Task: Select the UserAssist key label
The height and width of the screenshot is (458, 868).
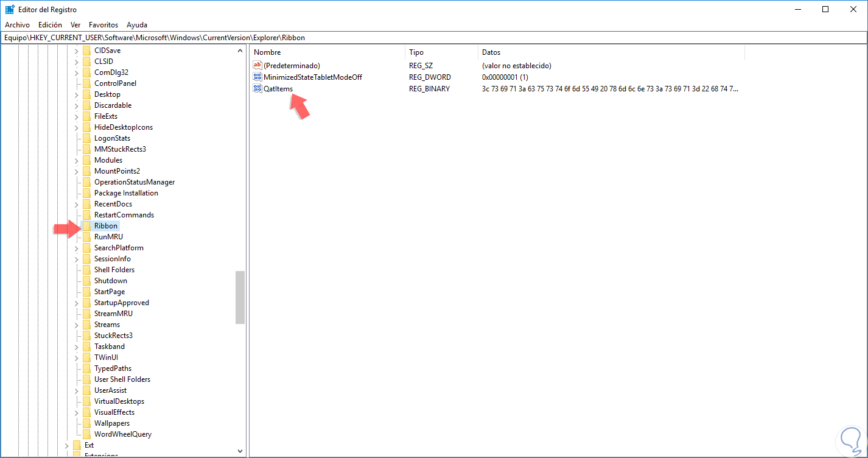Action: (x=110, y=390)
